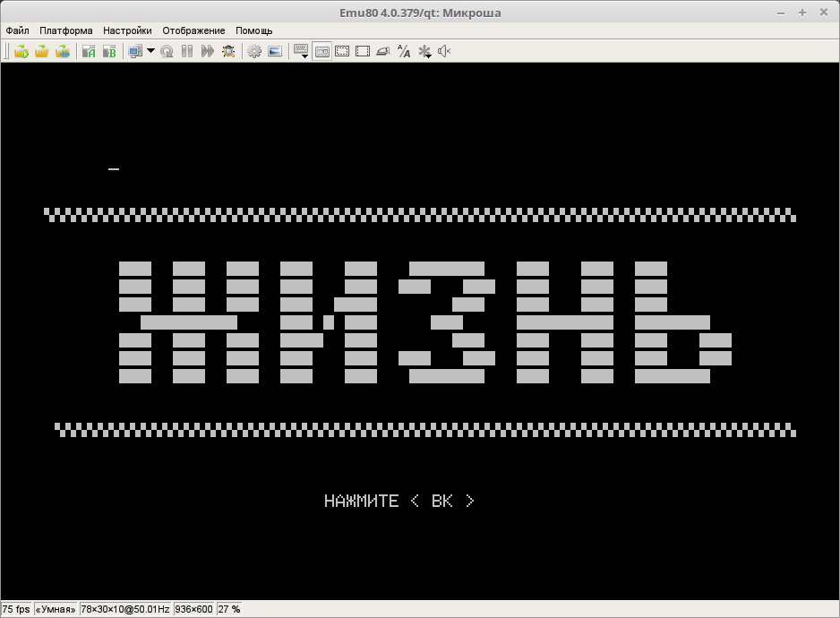Select disk A floppy icon
Viewport: 840px width, 618px height.
89,51
